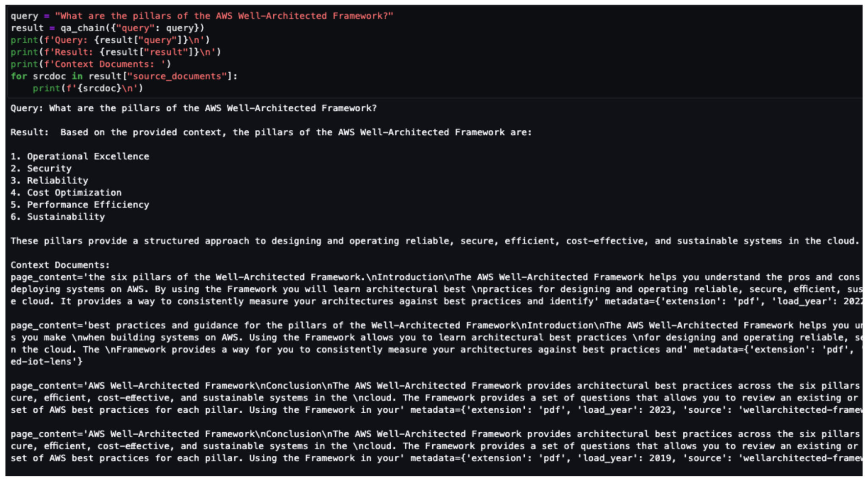Click the indented print srcdoc line

pyautogui.click(x=88, y=89)
